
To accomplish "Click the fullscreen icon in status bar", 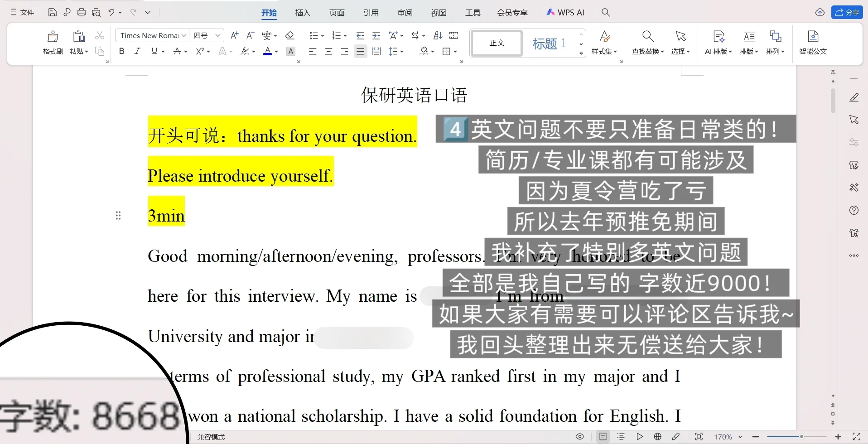I will pyautogui.click(x=856, y=437).
